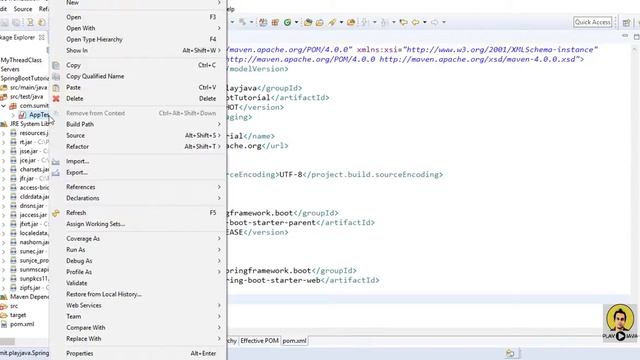
Task: Open the Declarations submenu
Action: click(x=138, y=198)
